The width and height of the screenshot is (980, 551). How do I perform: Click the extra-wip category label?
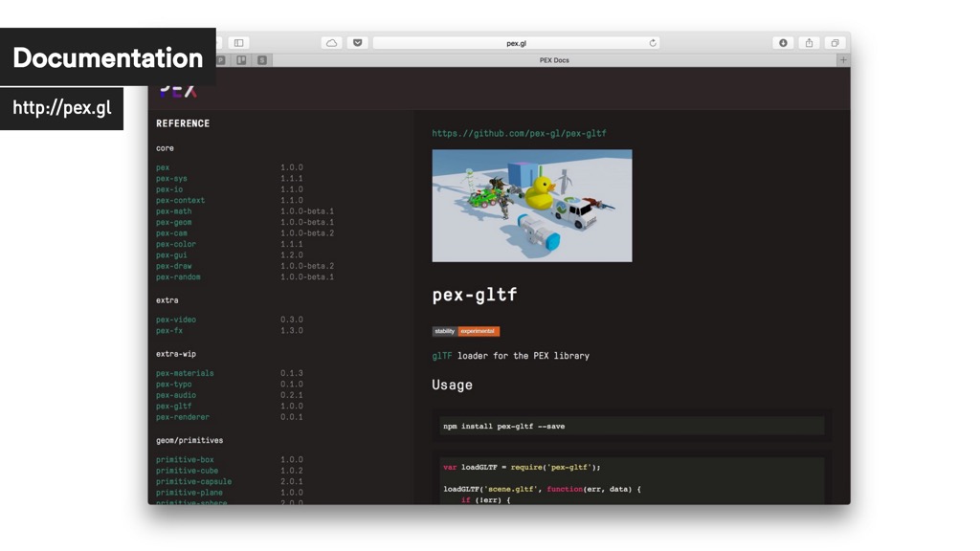(176, 354)
